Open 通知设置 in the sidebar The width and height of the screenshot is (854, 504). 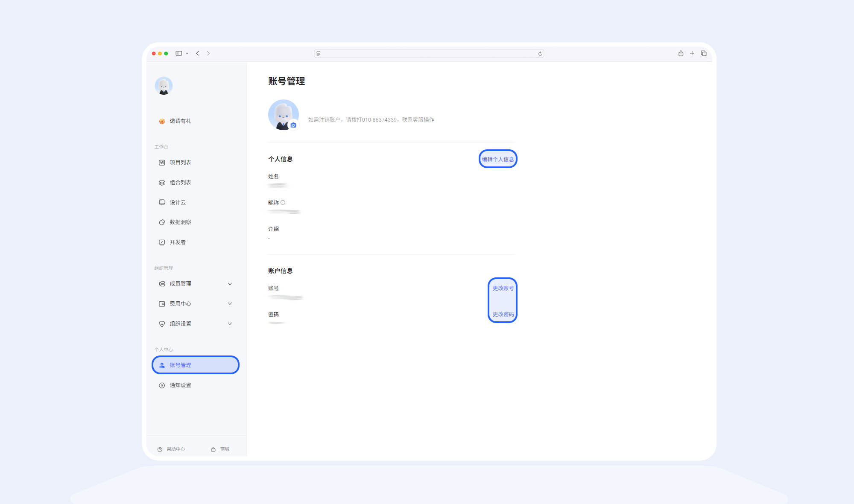coord(180,385)
